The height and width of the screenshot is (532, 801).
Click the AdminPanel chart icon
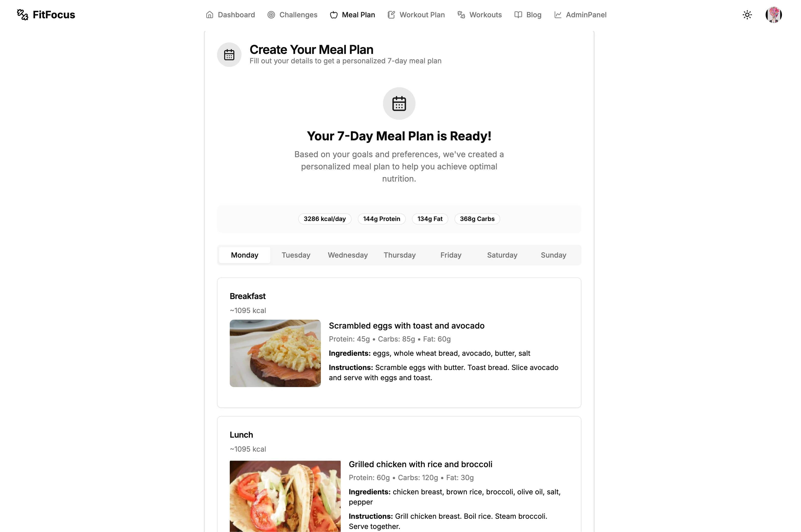point(558,14)
